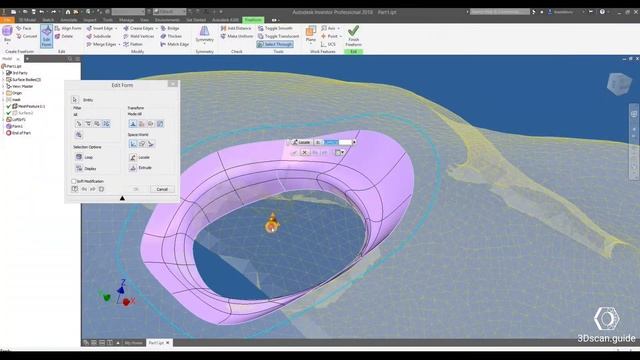
Task: Click the Plane work feature tool
Action: (311, 34)
